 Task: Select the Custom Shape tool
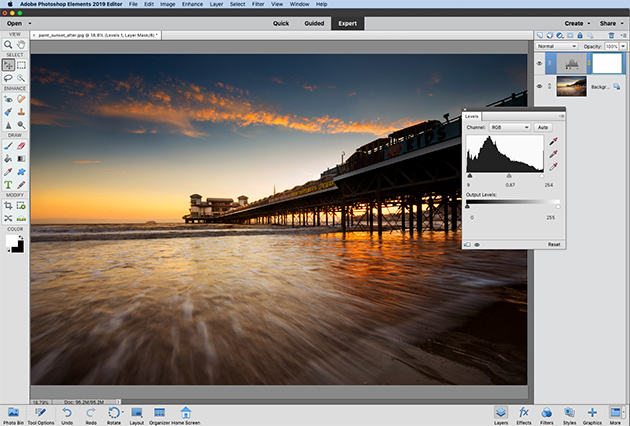point(21,172)
